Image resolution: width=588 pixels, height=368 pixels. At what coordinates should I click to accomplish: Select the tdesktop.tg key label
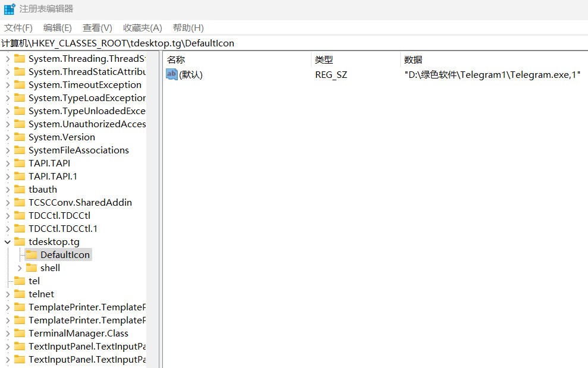tap(54, 242)
